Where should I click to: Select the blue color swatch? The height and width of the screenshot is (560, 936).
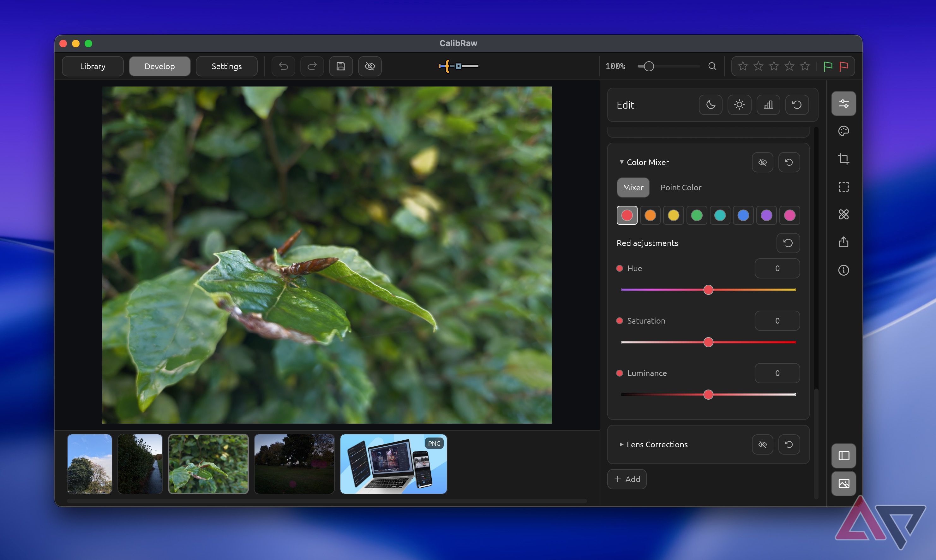click(743, 216)
